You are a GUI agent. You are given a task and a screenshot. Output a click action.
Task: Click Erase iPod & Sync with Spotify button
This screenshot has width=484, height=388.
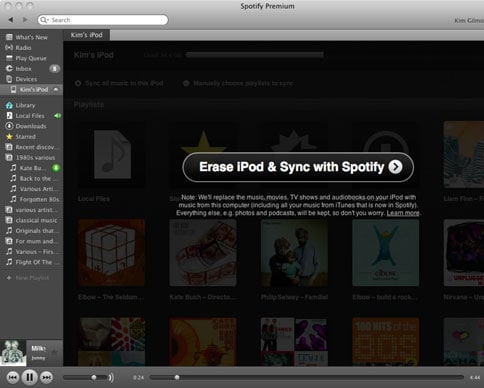[x=298, y=167]
